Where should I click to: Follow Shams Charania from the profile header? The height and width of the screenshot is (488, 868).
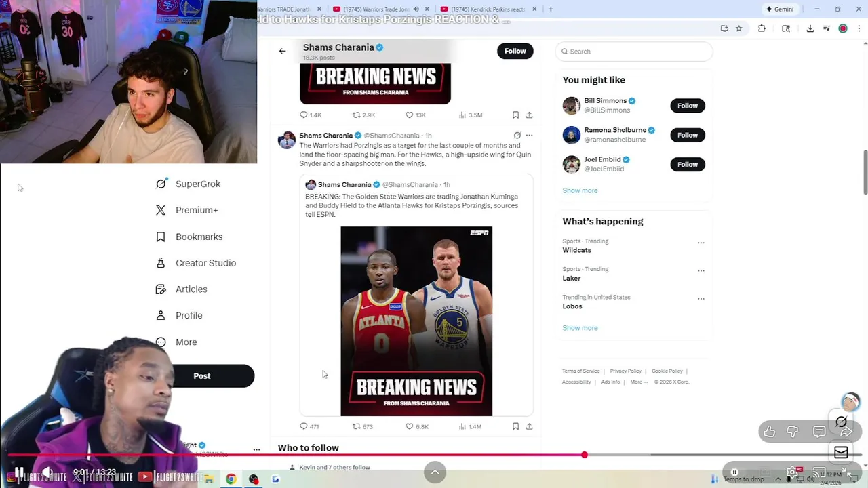[x=515, y=51]
